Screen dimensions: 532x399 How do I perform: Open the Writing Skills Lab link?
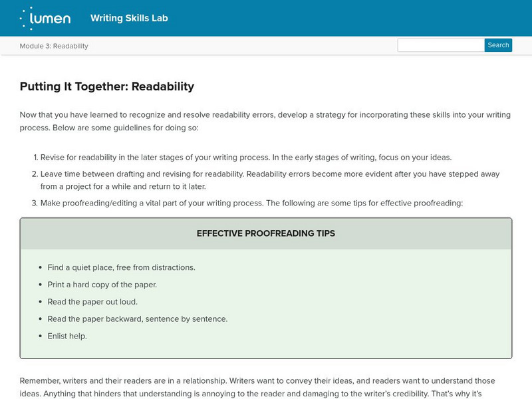[x=129, y=18]
